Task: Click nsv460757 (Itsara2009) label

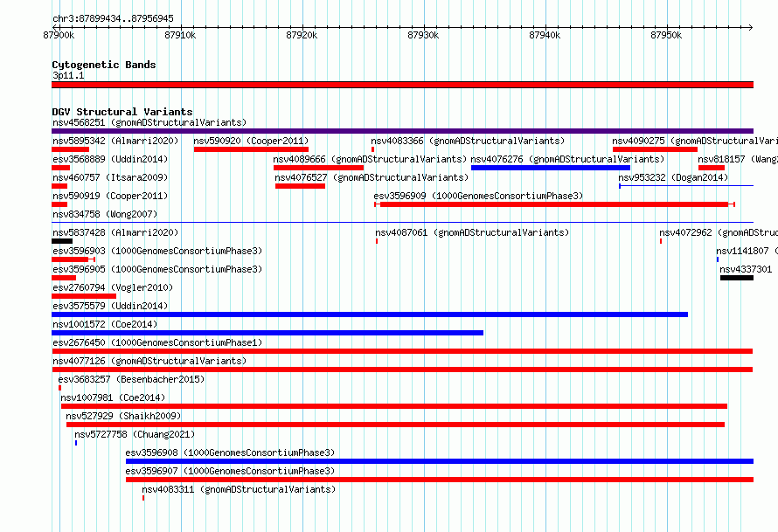Action: (110, 177)
